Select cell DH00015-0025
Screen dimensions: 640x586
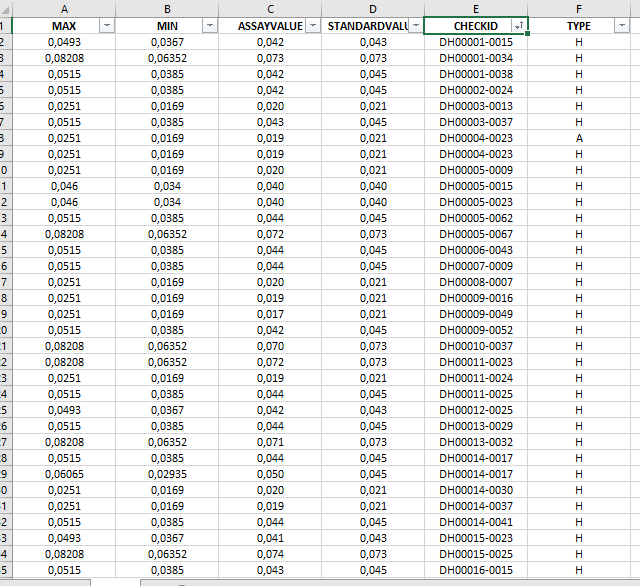point(476,554)
